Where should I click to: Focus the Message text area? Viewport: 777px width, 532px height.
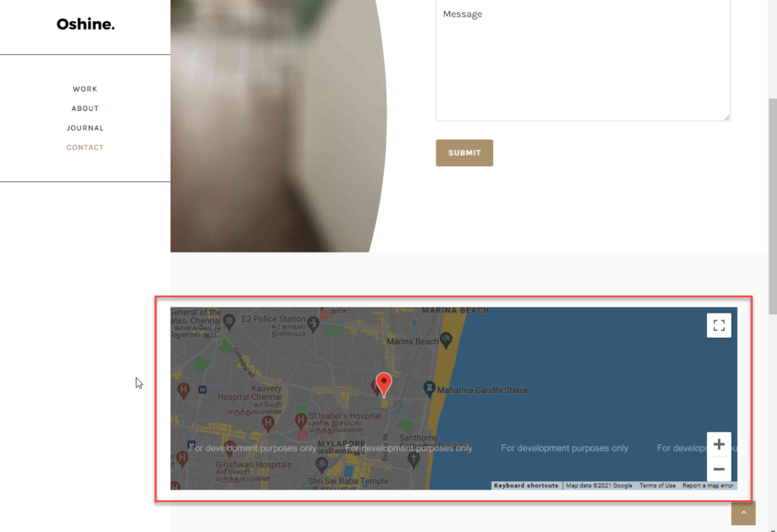pyautogui.click(x=583, y=61)
